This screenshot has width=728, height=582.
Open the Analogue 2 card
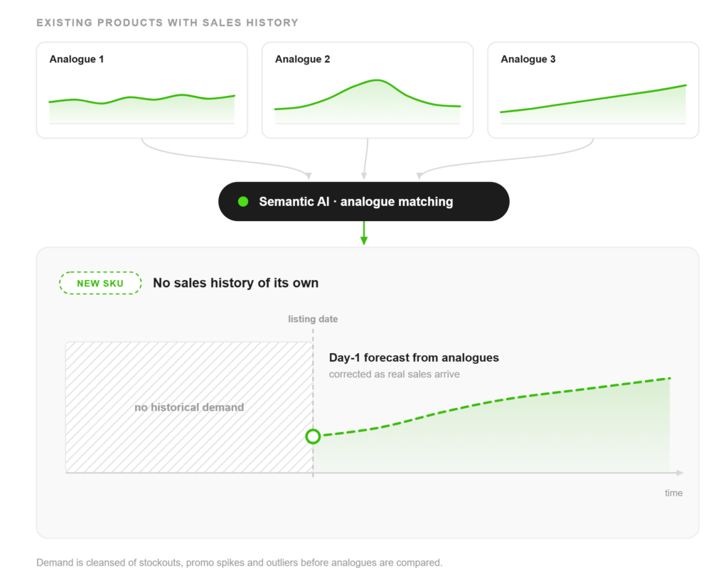click(368, 90)
